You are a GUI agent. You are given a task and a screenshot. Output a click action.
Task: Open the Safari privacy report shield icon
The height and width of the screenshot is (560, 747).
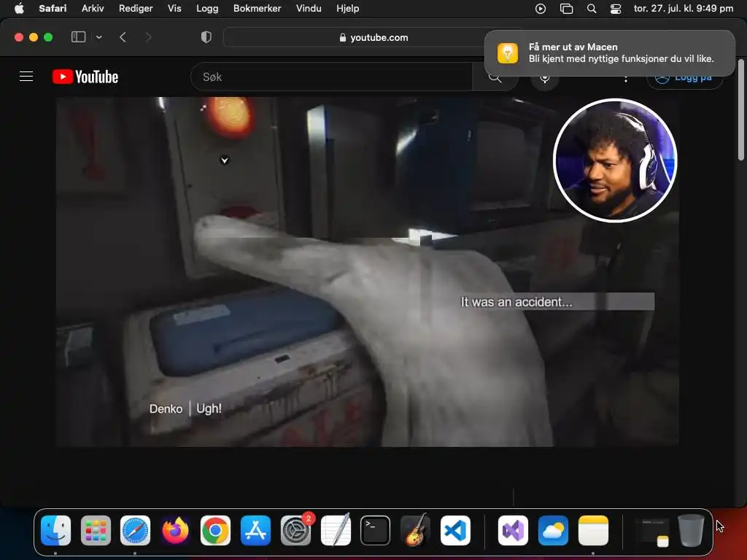206,37
